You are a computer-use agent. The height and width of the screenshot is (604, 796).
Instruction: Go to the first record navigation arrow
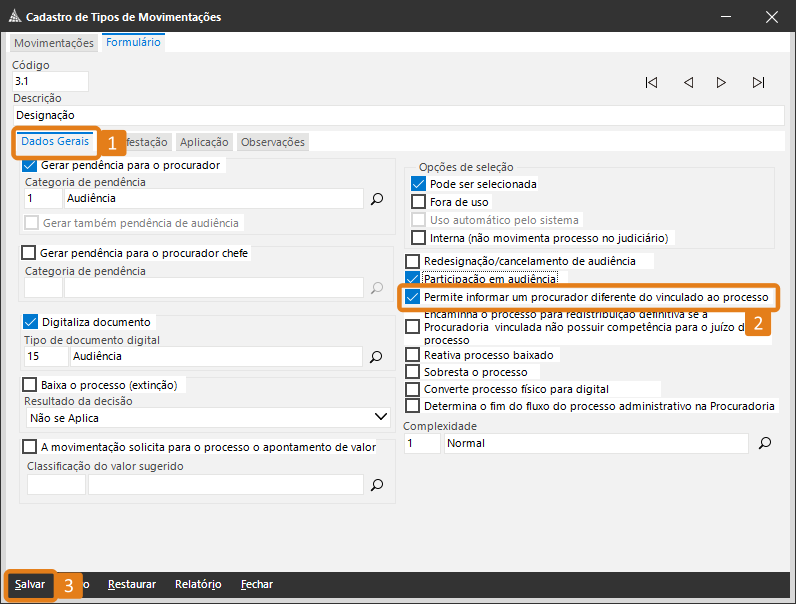pyautogui.click(x=651, y=83)
